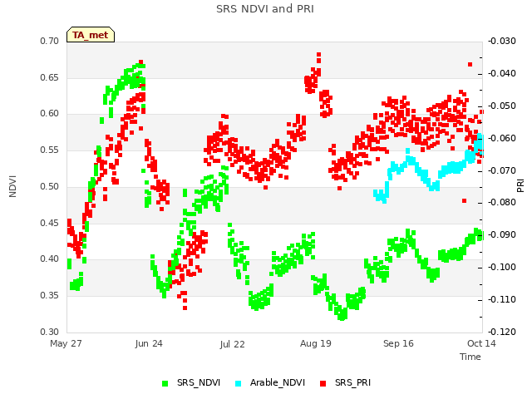The height and width of the screenshot is (399, 532).
Task: Click the Aug 19 date tick label
Action: click(316, 343)
